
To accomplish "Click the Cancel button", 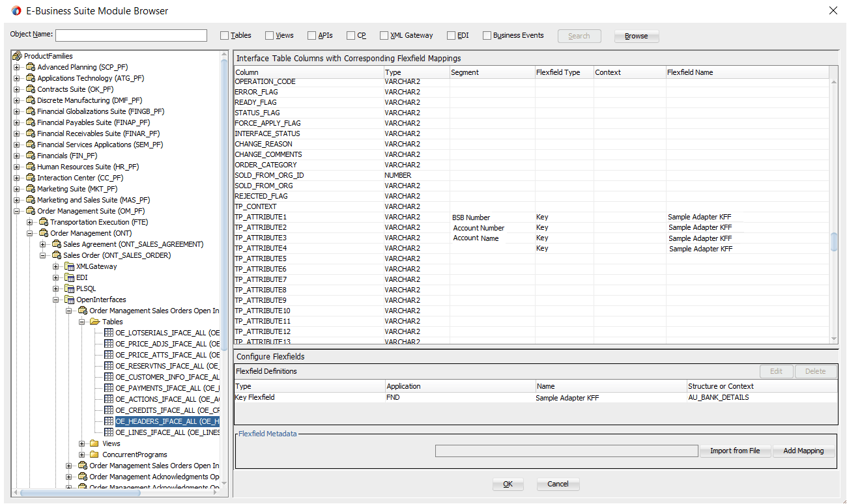I will (x=558, y=484).
